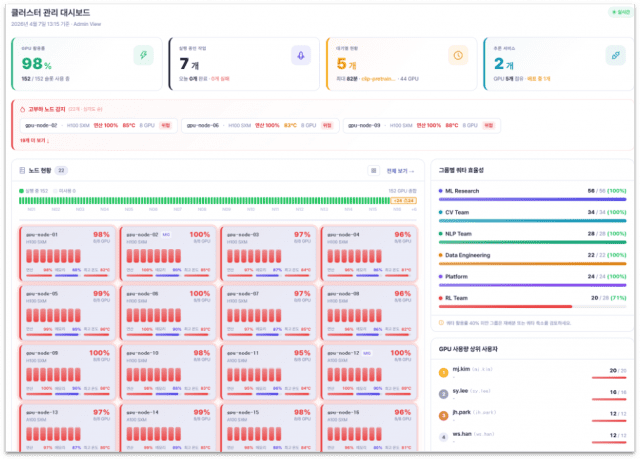Open the gpu-node-14 card showing 99%
640x460 pixels.
point(168,428)
